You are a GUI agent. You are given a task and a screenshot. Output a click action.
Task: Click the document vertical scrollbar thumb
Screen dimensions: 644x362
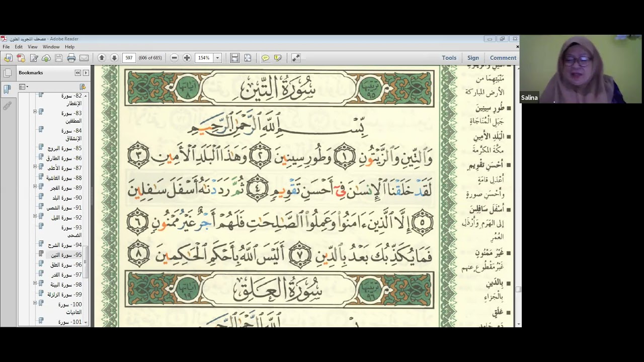(x=518, y=289)
